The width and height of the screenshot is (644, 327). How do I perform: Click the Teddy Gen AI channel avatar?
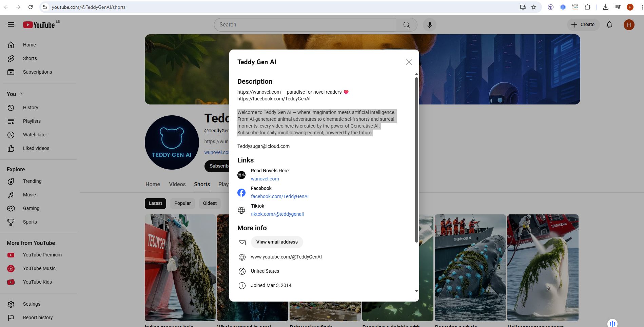coord(172,142)
